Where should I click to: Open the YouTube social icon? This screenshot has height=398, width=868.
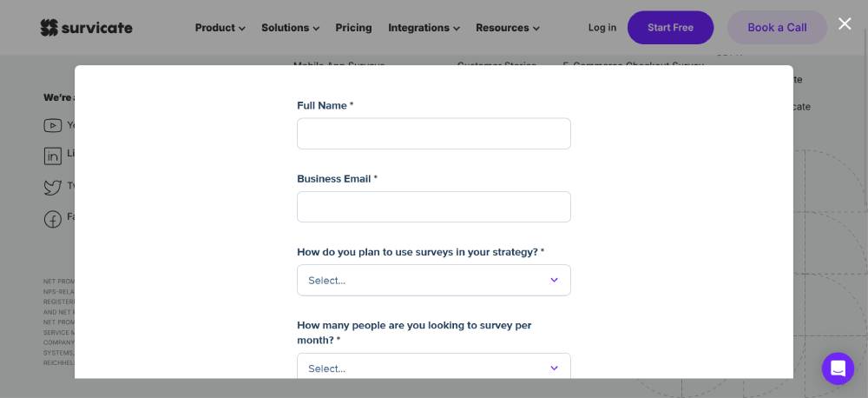(x=53, y=125)
